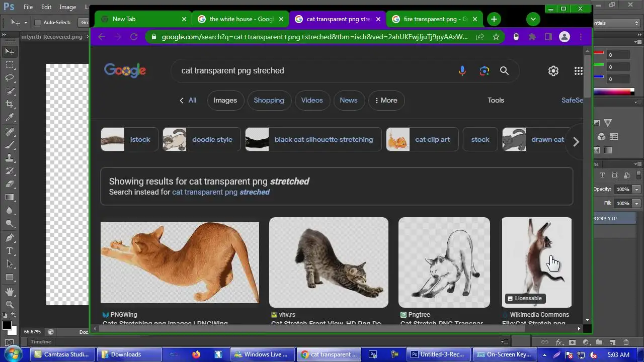Reload the Chrome page

(134, 37)
